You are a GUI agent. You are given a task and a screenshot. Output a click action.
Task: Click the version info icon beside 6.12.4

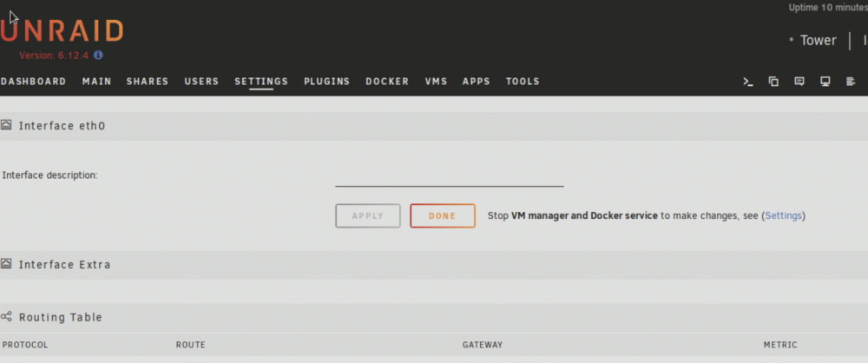tap(98, 56)
